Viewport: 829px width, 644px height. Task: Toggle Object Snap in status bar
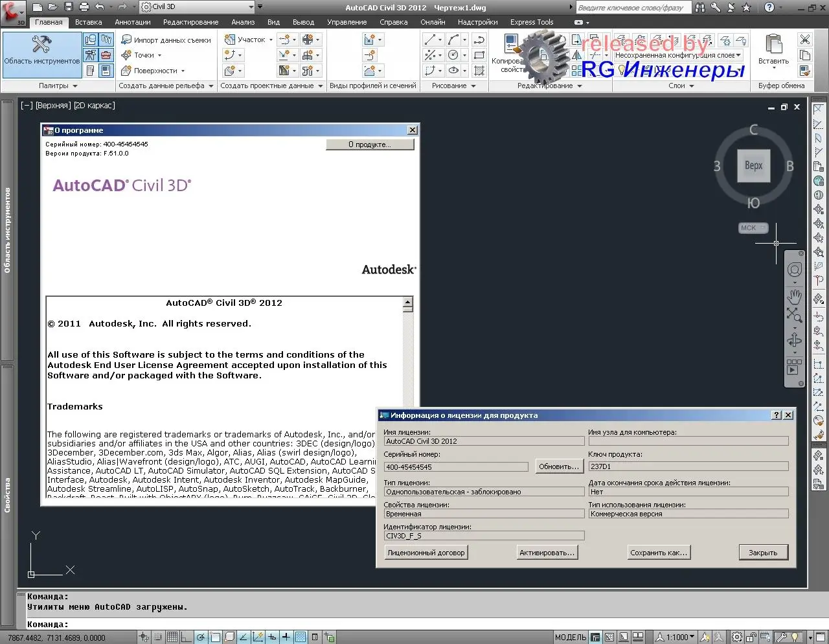point(215,638)
